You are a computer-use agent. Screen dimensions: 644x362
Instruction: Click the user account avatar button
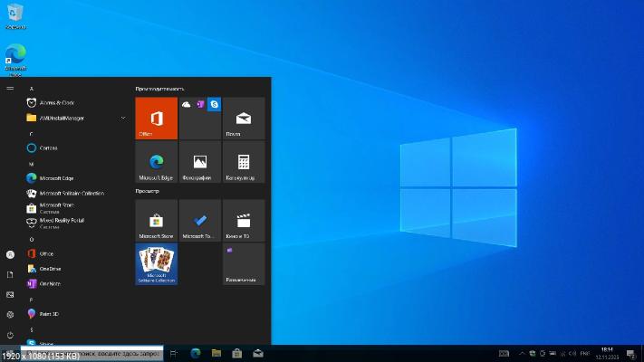pyautogui.click(x=10, y=254)
